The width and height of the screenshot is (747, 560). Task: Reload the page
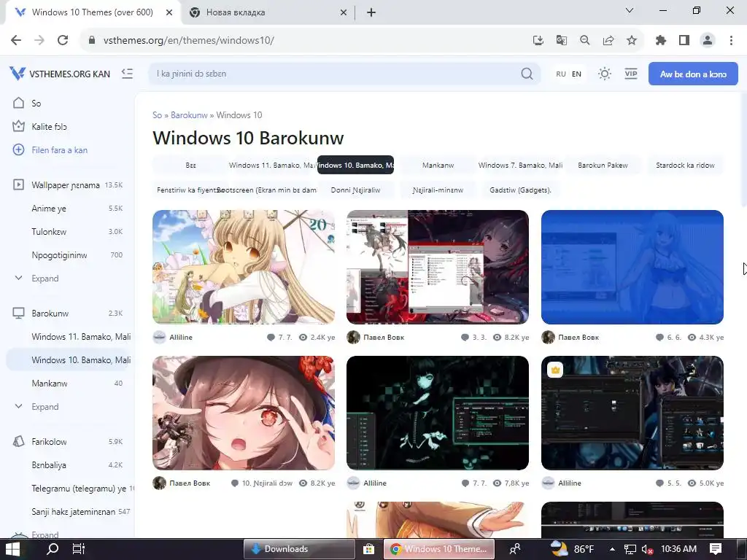(x=63, y=40)
